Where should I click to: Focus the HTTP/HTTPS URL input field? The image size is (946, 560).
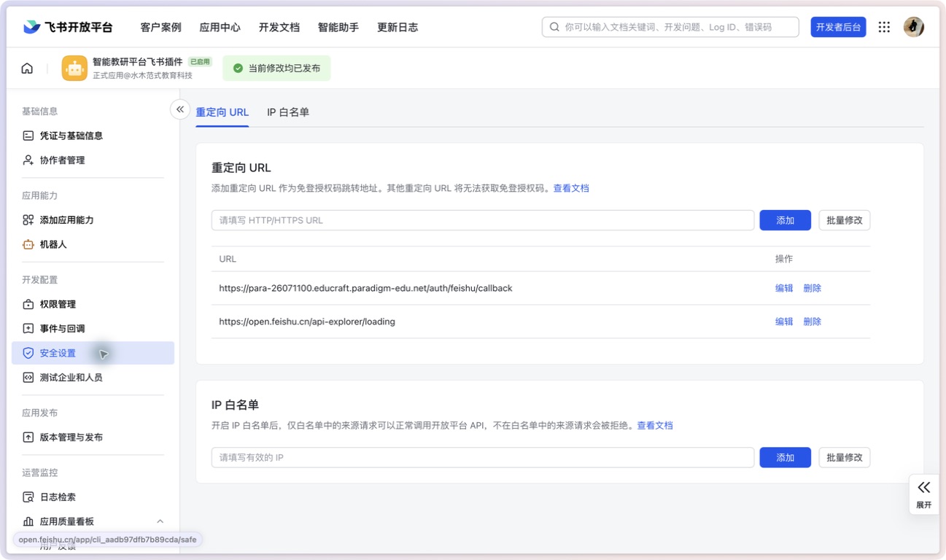(x=483, y=220)
